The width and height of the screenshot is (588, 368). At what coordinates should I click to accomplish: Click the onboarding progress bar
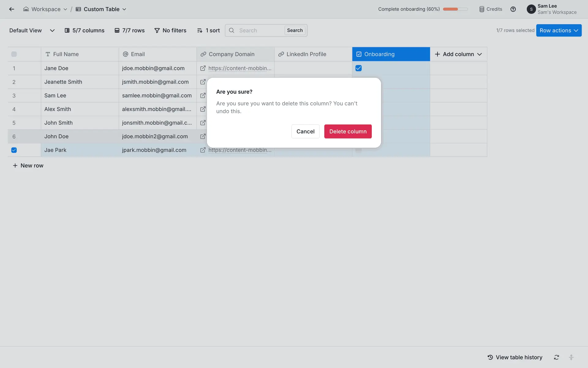455,9
